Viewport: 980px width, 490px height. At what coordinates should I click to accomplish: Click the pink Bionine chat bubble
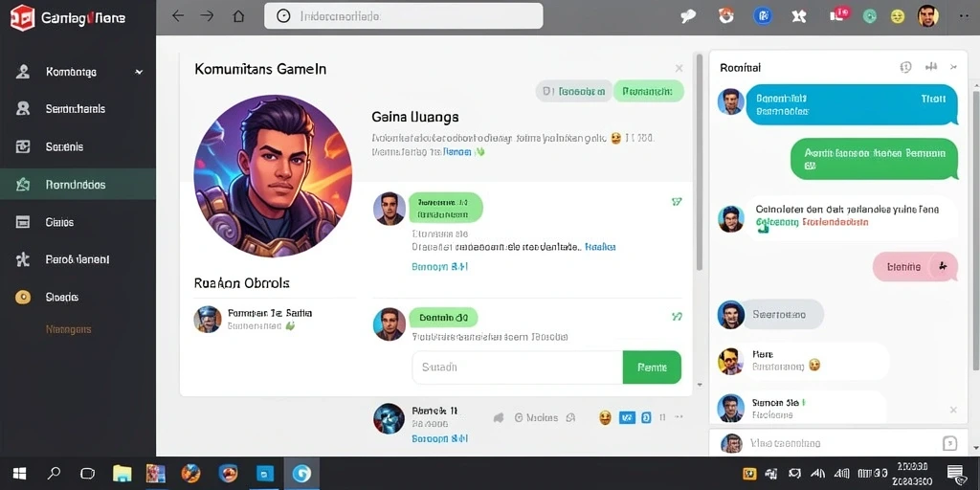click(915, 267)
